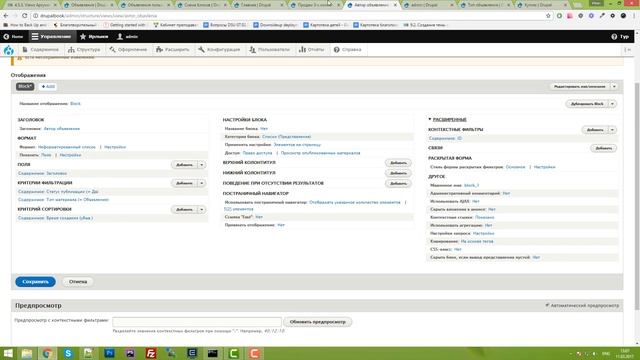Open the Drupal home droplet icon
Screen dimensions: 640x360
9,50
